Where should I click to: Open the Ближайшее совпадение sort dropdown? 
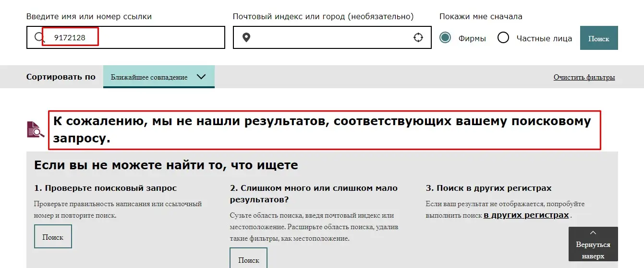159,77
